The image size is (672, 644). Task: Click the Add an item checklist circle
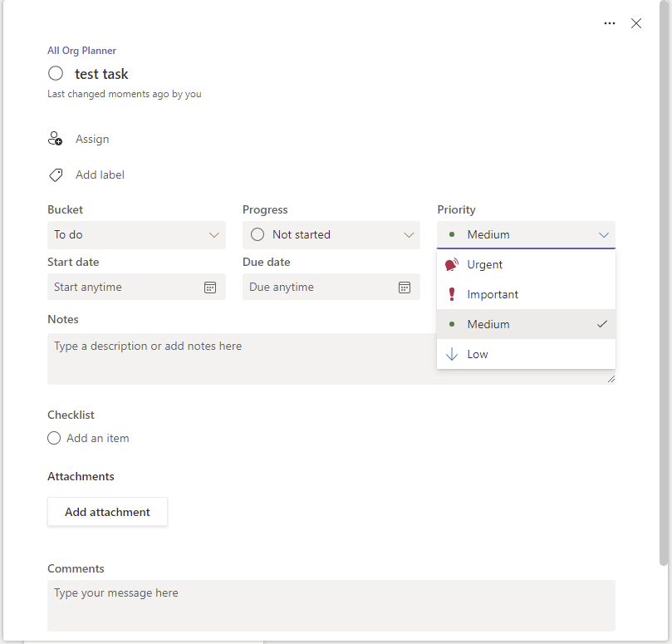pos(54,438)
